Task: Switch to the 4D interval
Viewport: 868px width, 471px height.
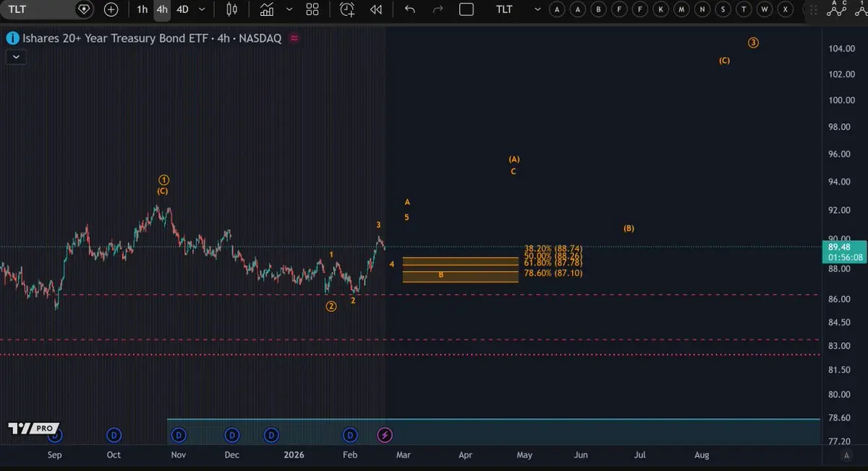Action: pos(182,9)
